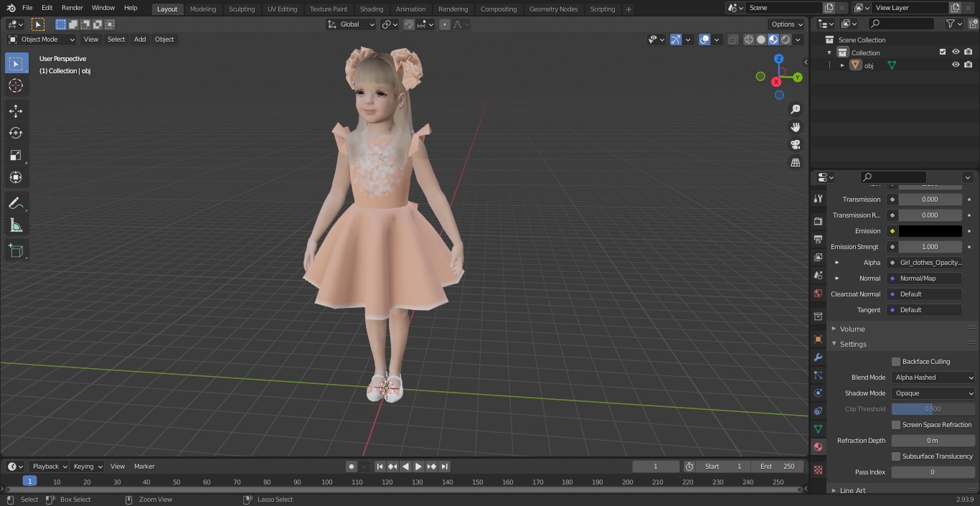Toggle camera view with the camera icon
This screenshot has width=980, height=506.
[x=795, y=145]
